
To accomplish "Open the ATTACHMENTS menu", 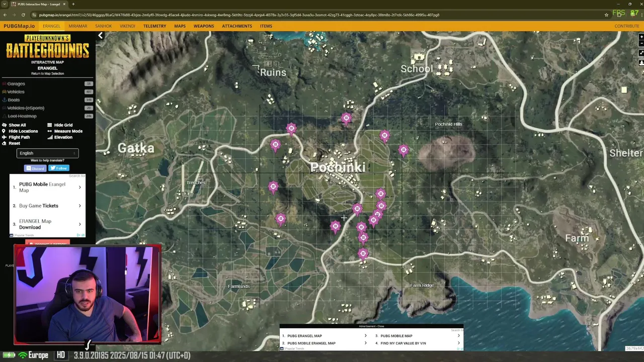I will click(x=237, y=26).
